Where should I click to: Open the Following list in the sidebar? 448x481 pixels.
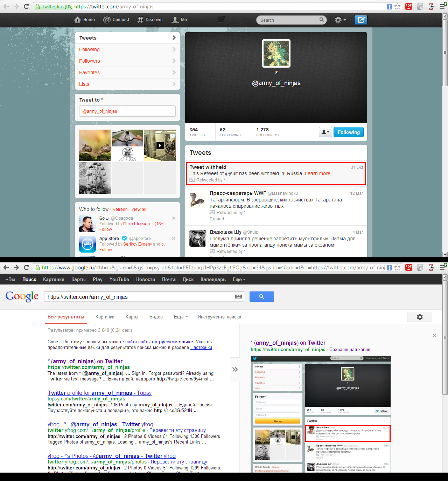127,49
